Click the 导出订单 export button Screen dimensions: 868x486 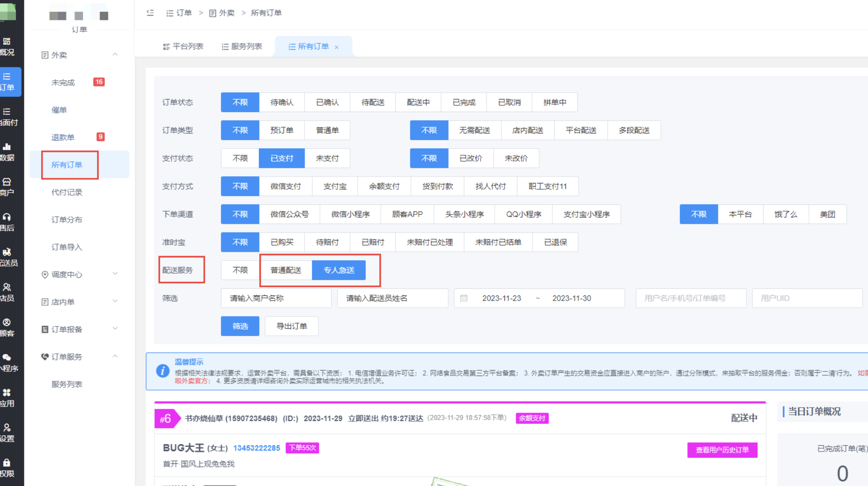coord(291,326)
